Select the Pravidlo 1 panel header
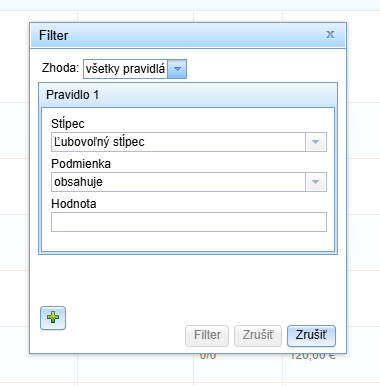This screenshot has width=380, height=386. [x=188, y=95]
